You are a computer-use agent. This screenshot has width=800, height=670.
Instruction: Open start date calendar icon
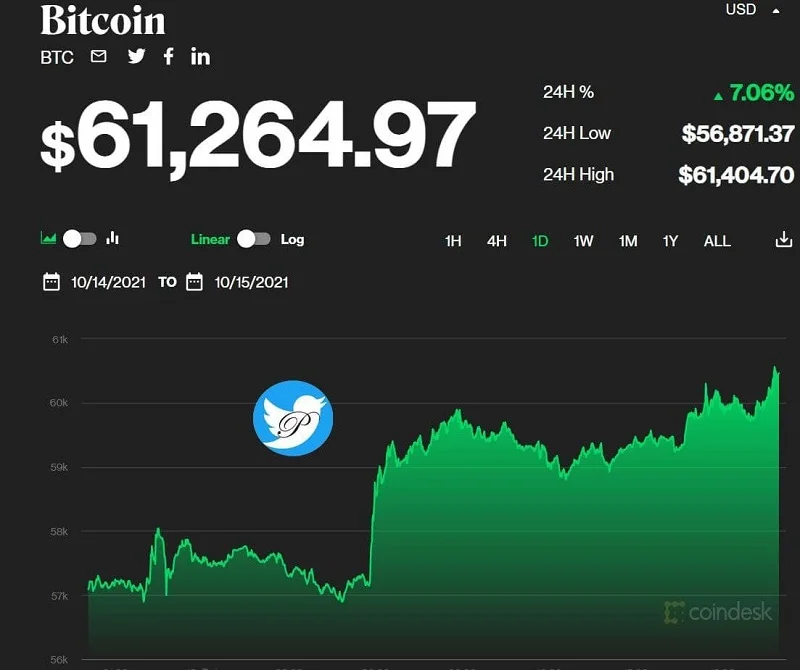[x=51, y=282]
